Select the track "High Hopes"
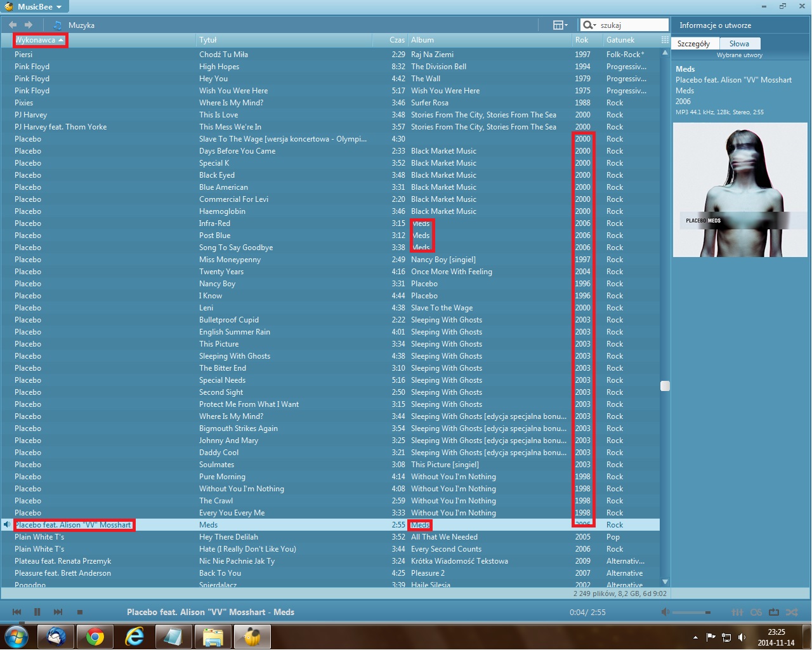The width and height of the screenshot is (812, 650). pos(219,67)
